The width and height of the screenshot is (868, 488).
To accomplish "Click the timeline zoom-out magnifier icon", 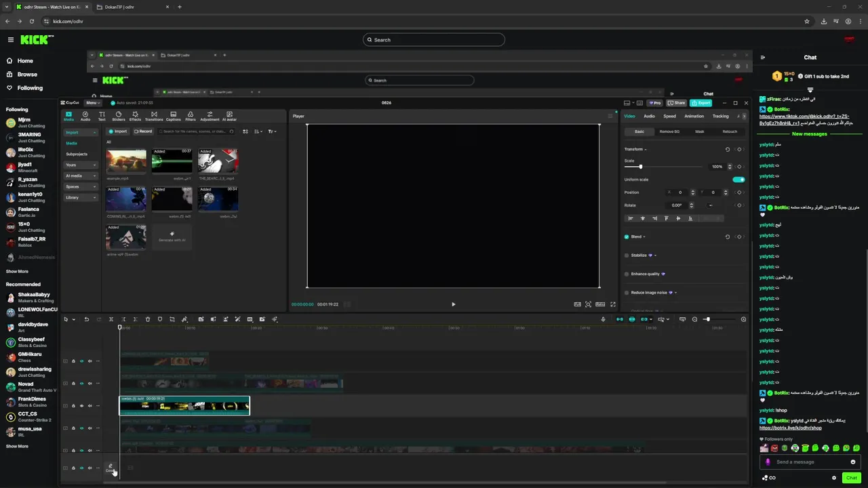I will point(694,319).
